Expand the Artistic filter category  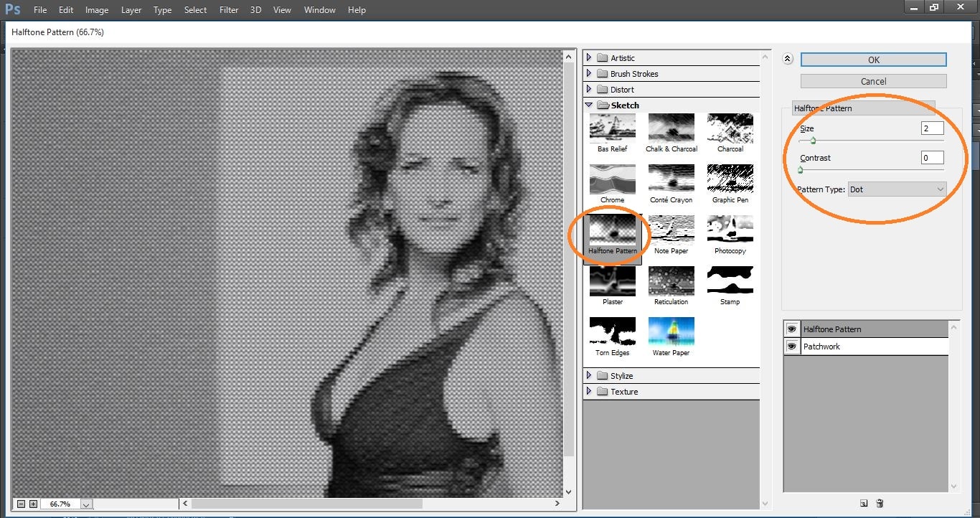[x=590, y=57]
